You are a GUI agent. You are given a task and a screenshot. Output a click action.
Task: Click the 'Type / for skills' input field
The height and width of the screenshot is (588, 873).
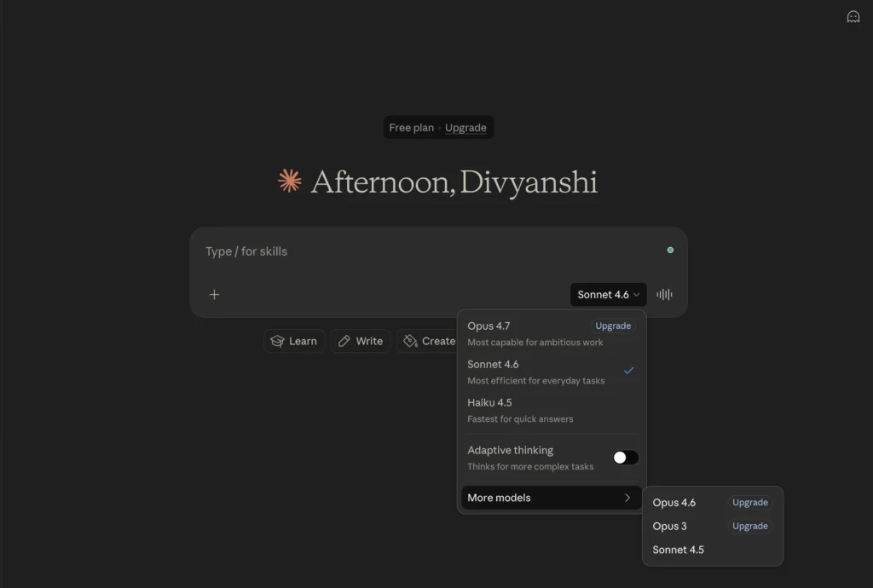(x=426, y=251)
